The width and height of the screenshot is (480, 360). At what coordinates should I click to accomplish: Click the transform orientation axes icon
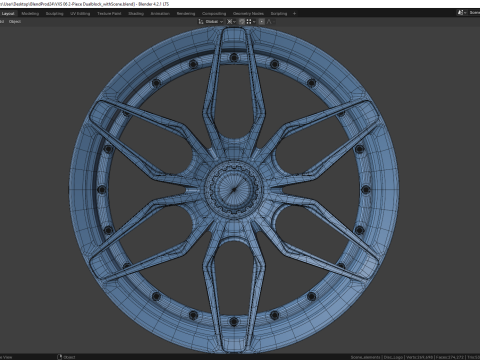tap(201, 22)
